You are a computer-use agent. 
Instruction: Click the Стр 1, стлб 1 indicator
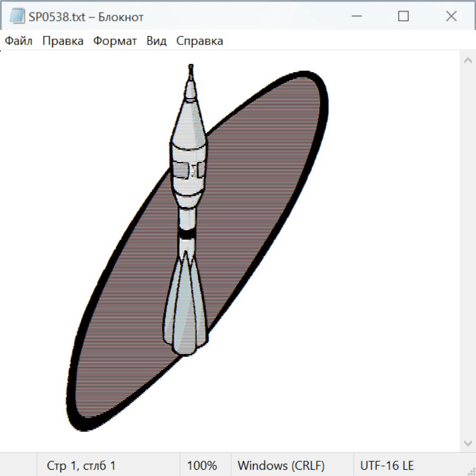(81, 466)
